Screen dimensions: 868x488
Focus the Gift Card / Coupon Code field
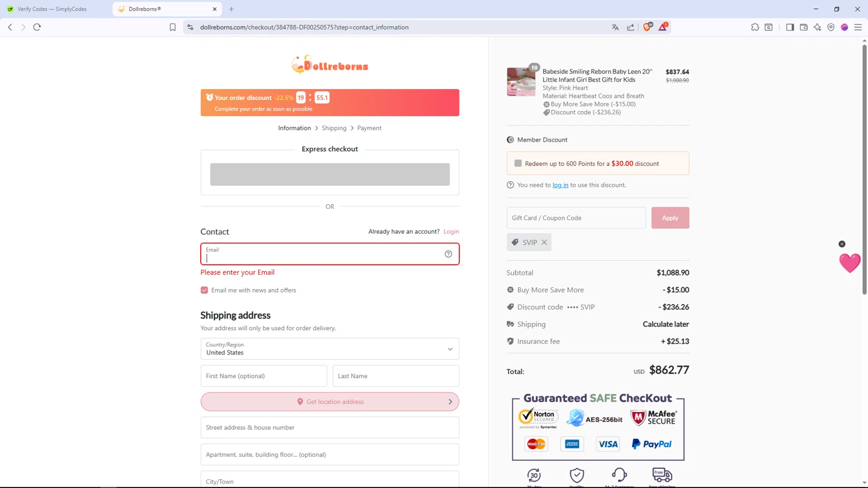(576, 218)
